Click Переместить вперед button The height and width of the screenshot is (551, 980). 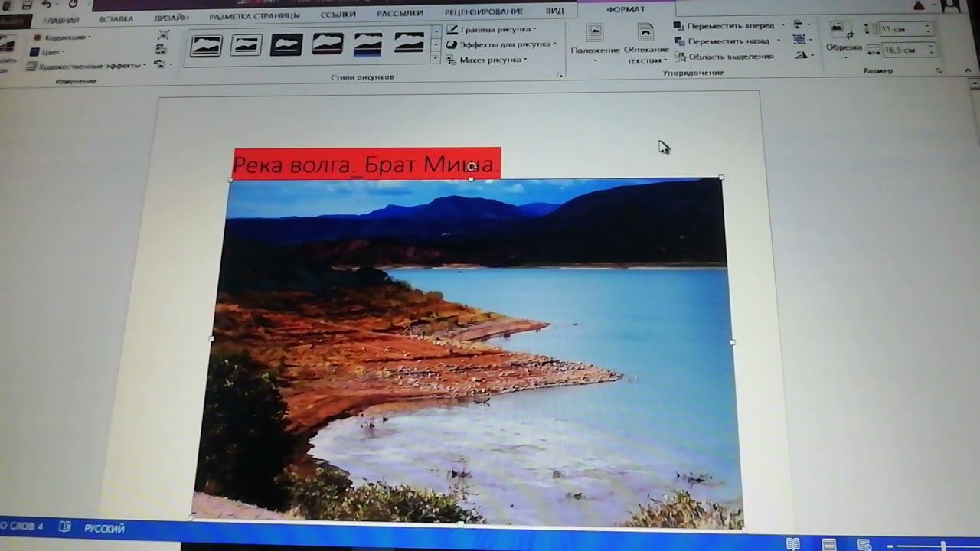click(724, 25)
